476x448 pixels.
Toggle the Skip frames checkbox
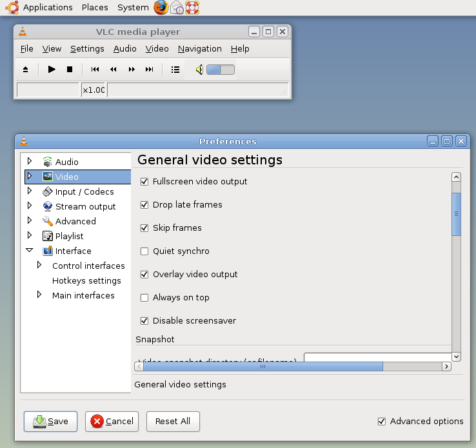click(x=144, y=228)
